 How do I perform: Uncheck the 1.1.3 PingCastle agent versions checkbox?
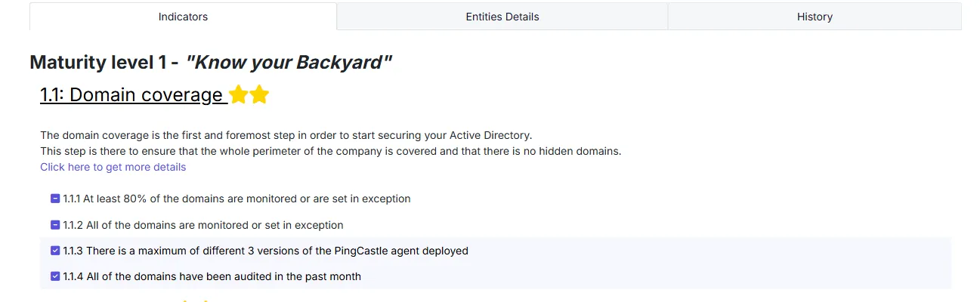click(55, 250)
